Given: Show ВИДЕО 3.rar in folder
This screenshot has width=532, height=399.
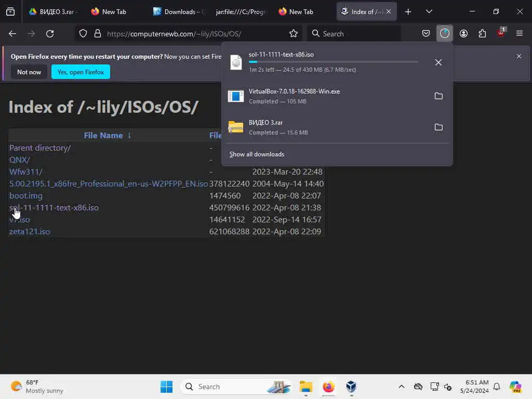Looking at the screenshot, I should pos(438,127).
